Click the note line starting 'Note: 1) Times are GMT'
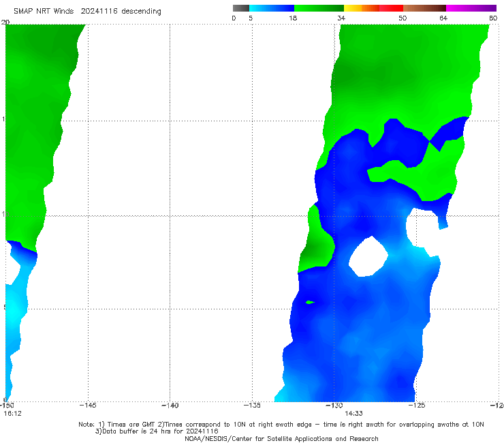The width and height of the screenshot is (504, 443). pyautogui.click(x=281, y=425)
